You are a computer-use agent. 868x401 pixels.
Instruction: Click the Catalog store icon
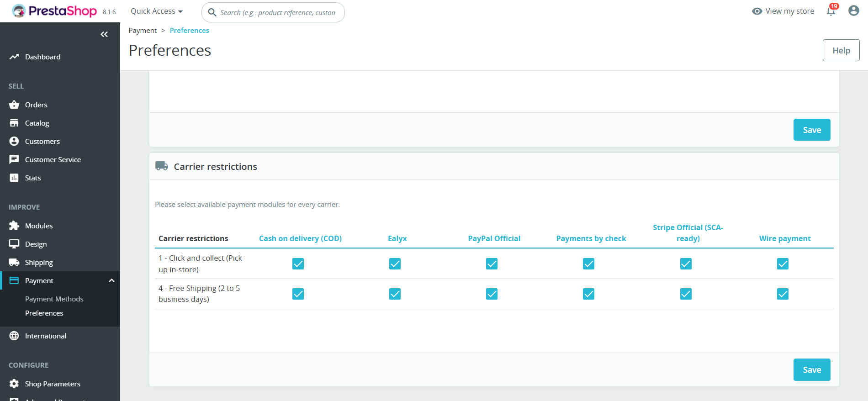[14, 123]
